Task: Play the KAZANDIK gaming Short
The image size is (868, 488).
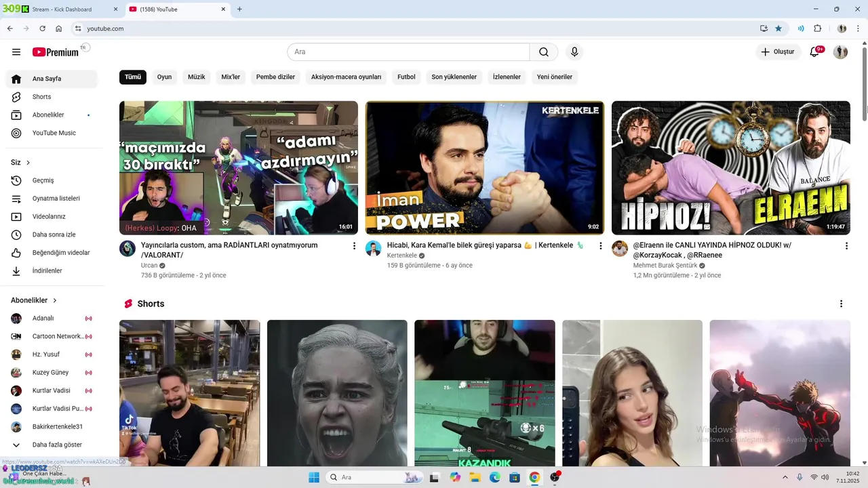Action: coord(485,393)
